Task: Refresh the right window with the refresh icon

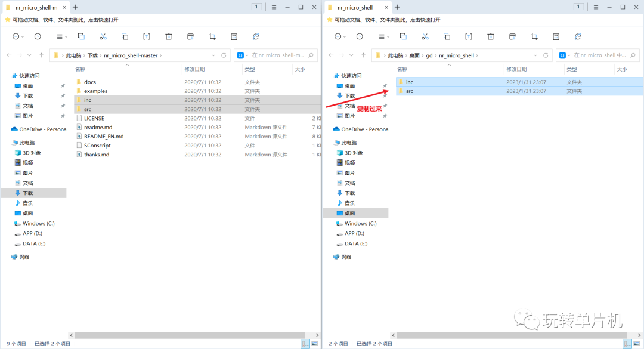Action: click(577, 37)
